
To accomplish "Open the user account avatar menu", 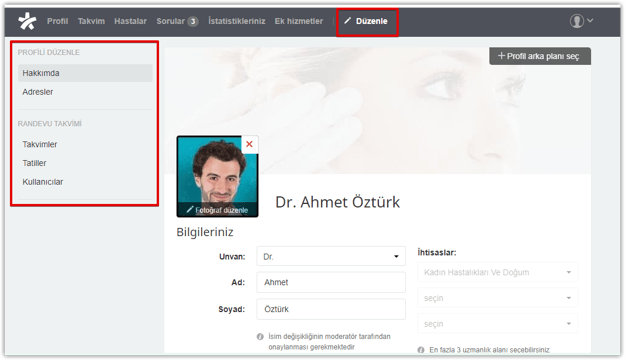I will [581, 21].
